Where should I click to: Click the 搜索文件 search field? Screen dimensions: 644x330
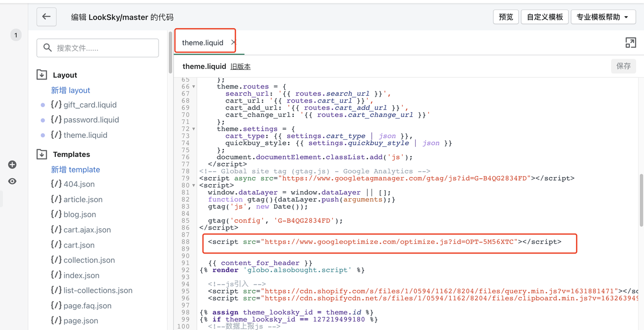[98, 48]
